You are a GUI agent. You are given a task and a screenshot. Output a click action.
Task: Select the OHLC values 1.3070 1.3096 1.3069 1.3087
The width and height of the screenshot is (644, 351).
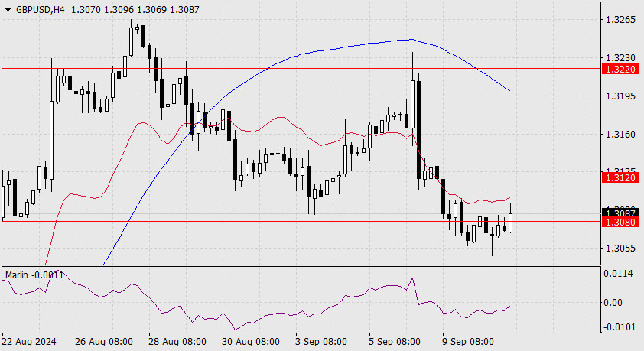(135, 9)
